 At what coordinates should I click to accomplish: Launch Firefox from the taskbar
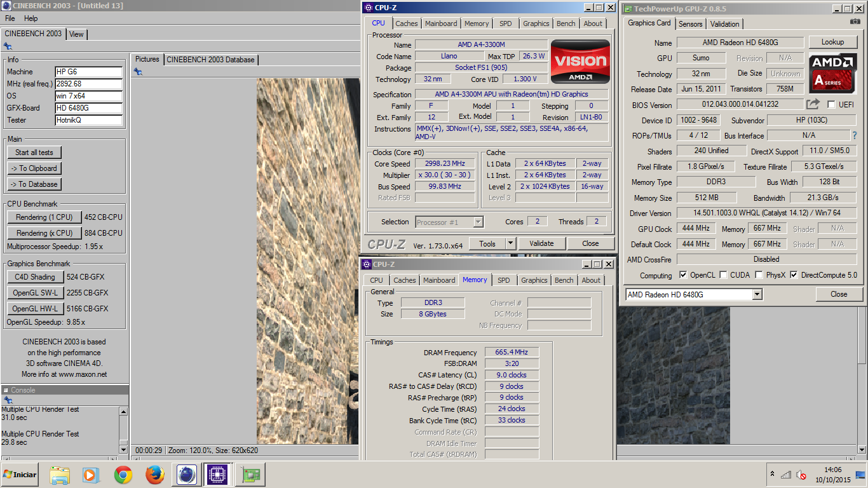pos(154,475)
